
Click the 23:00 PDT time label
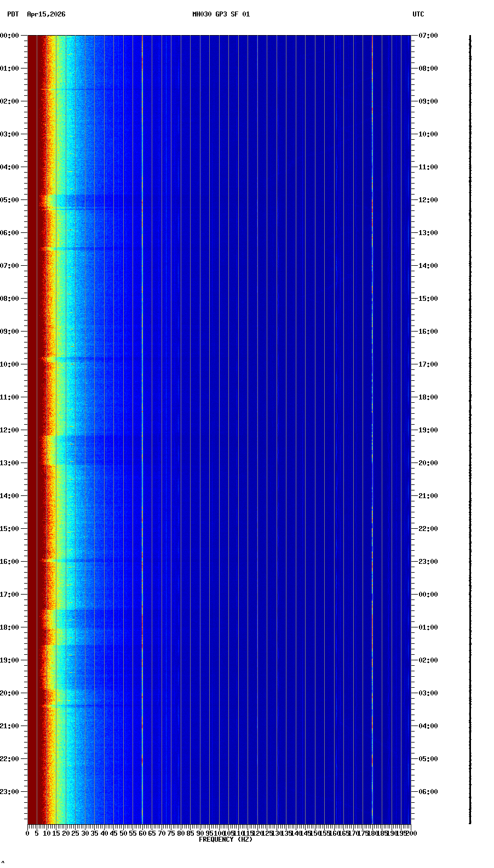pos(10,792)
